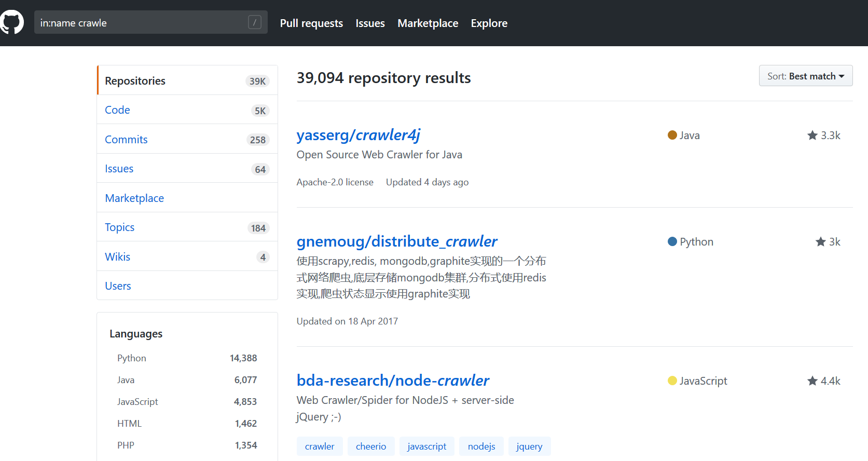This screenshot has width=868, height=461.
Task: Click the crawler topic tag
Action: [320, 446]
